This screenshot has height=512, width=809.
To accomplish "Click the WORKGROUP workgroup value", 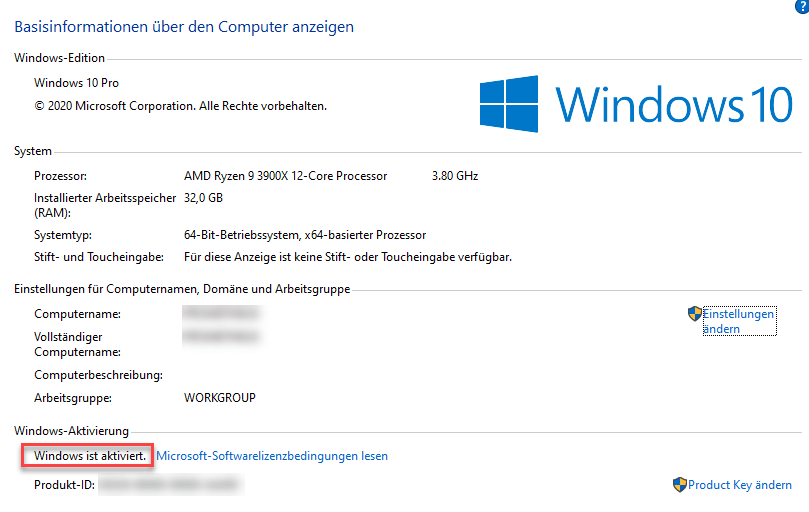I will click(220, 398).
